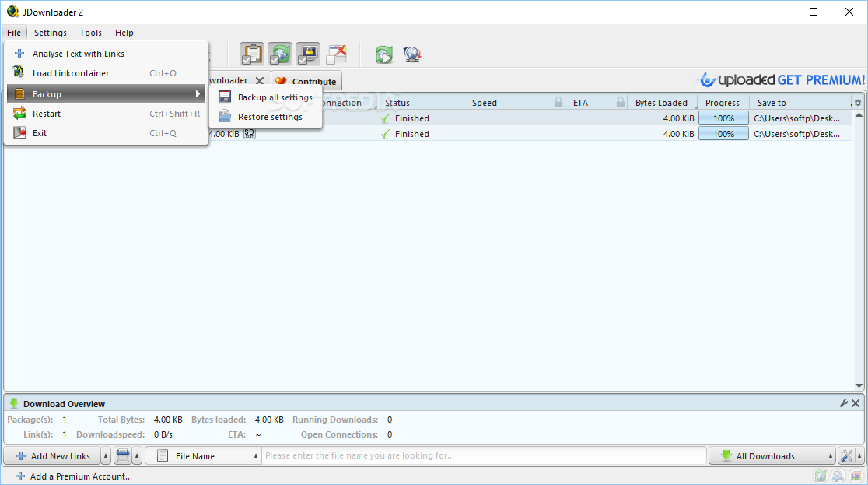
Task: Select Backup all settings
Action: [x=266, y=97]
